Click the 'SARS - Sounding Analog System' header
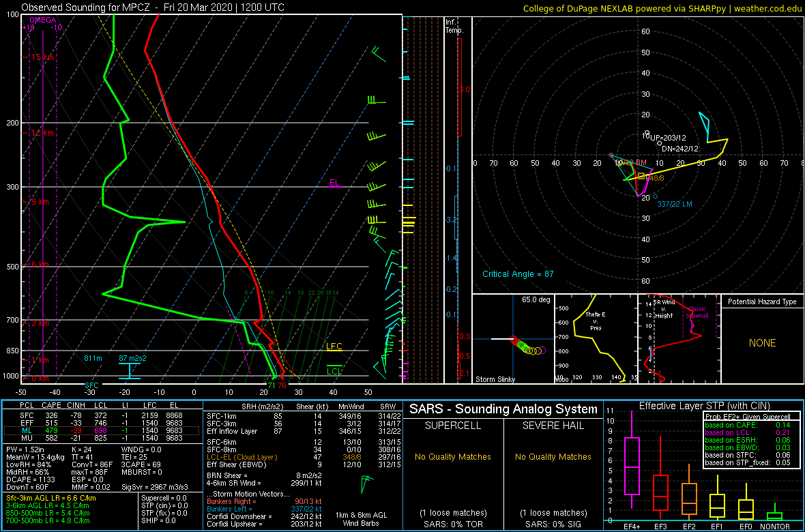 tap(503, 409)
